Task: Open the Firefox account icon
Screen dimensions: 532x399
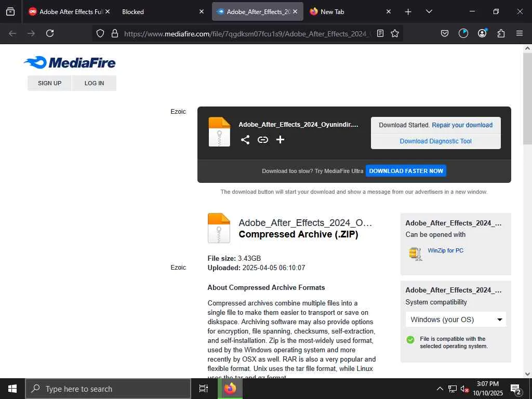Action: coord(482,33)
